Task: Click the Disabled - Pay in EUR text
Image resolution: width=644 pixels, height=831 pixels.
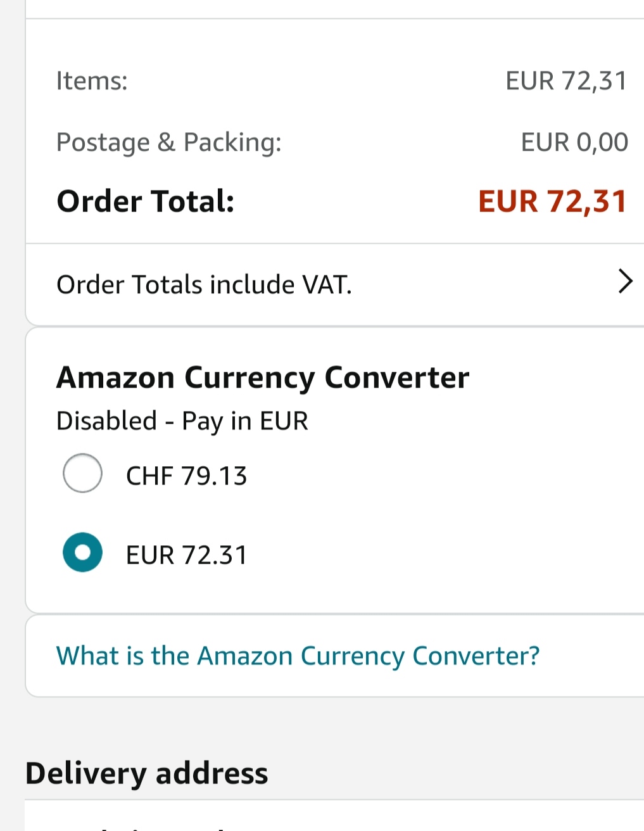Action: (182, 421)
